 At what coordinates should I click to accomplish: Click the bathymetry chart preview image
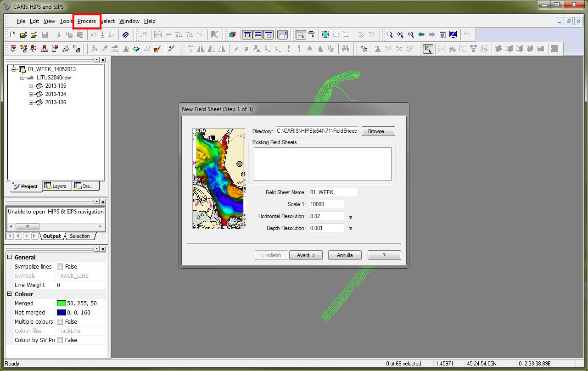click(219, 179)
